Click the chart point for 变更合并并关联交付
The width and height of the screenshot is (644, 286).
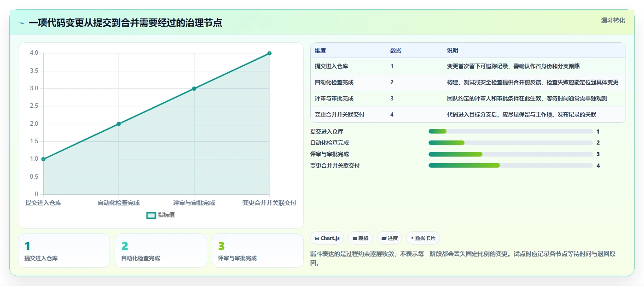269,53
